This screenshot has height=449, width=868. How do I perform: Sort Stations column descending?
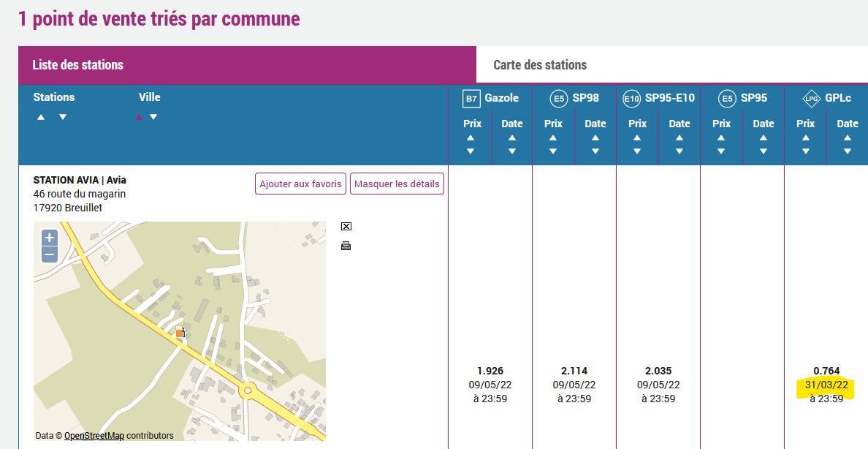tap(63, 117)
